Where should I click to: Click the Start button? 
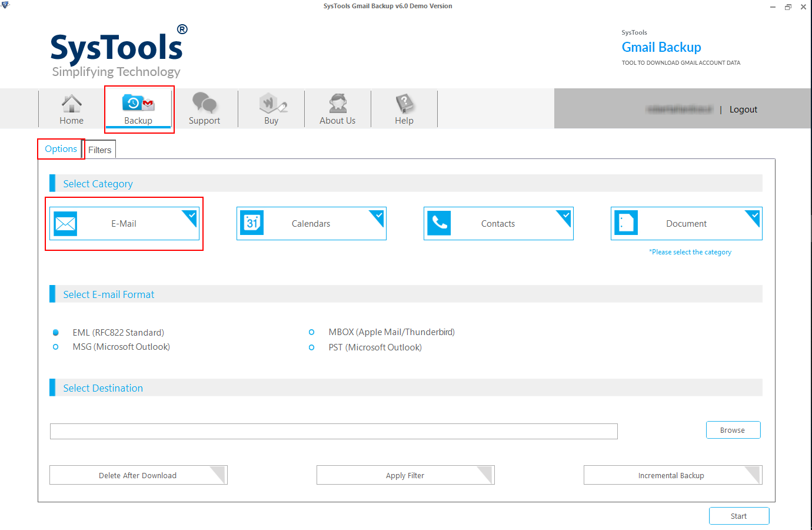click(739, 516)
